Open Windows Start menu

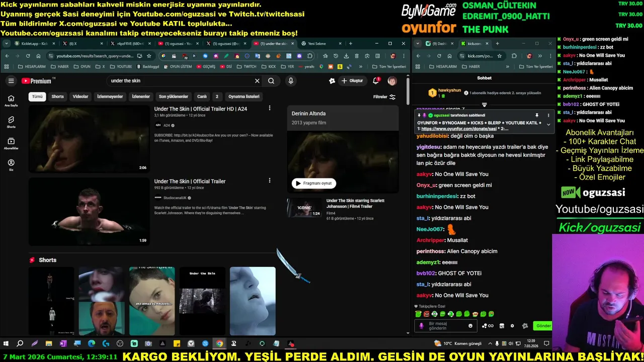click(x=6, y=344)
